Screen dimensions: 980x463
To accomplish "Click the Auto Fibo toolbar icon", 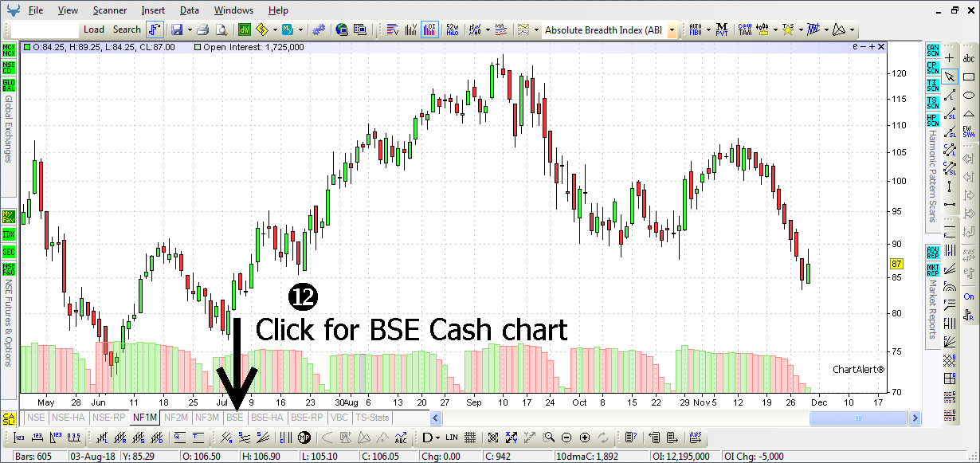I will [695, 29].
